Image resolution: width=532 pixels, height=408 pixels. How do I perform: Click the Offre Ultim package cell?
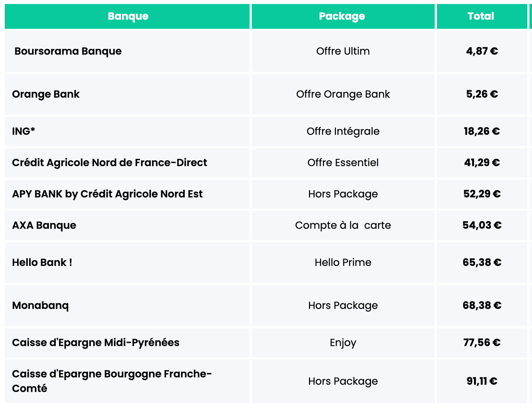coord(343,51)
